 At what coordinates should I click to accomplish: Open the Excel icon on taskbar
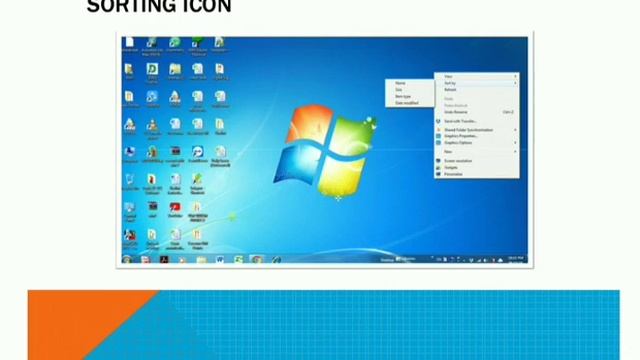[x=238, y=259]
